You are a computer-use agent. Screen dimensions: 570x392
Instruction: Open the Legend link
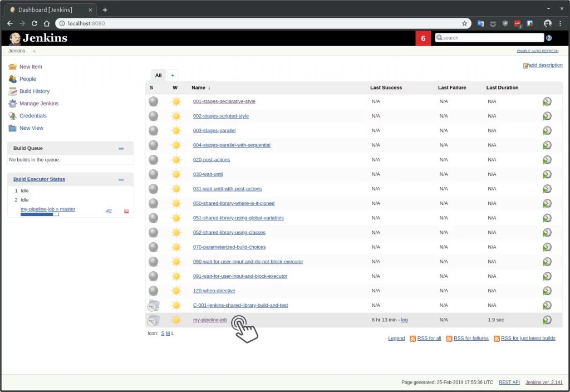[x=396, y=339]
